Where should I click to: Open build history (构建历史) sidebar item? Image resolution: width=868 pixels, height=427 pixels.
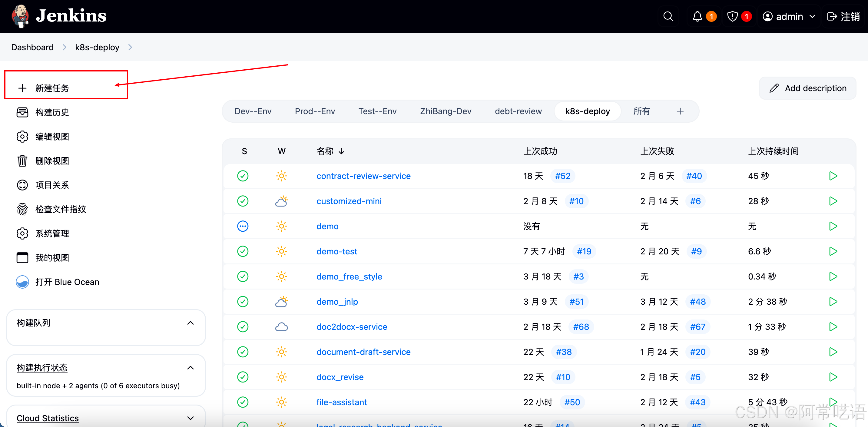[52, 112]
